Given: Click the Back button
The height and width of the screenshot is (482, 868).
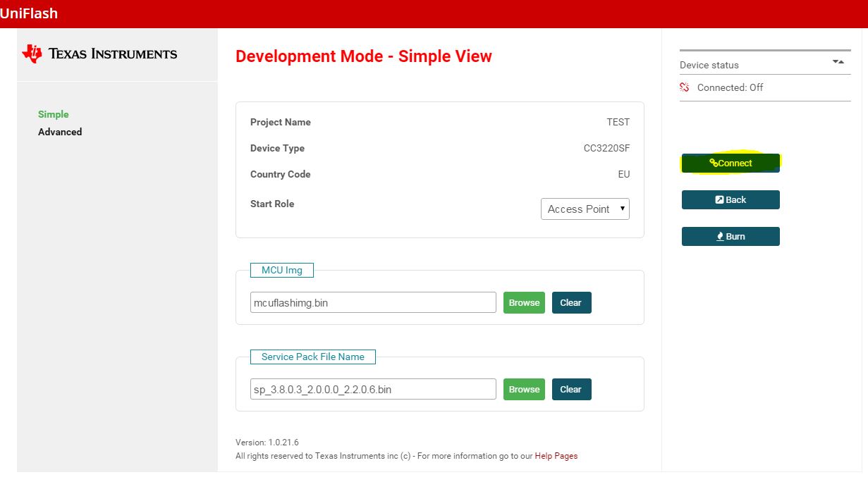Looking at the screenshot, I should [731, 199].
